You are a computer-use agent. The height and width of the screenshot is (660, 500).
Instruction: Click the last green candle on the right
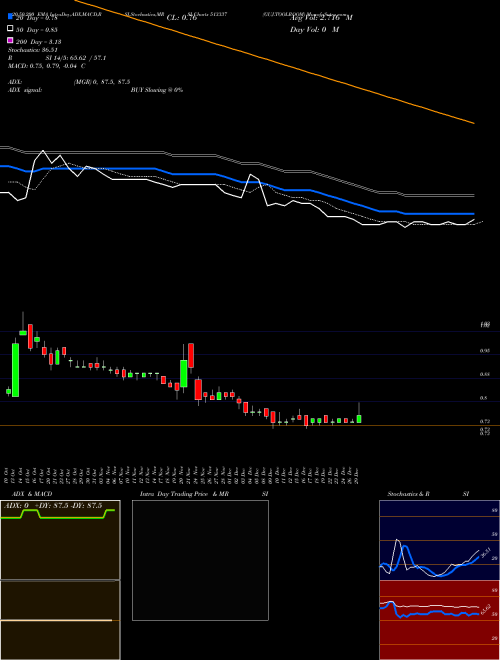[x=359, y=419]
